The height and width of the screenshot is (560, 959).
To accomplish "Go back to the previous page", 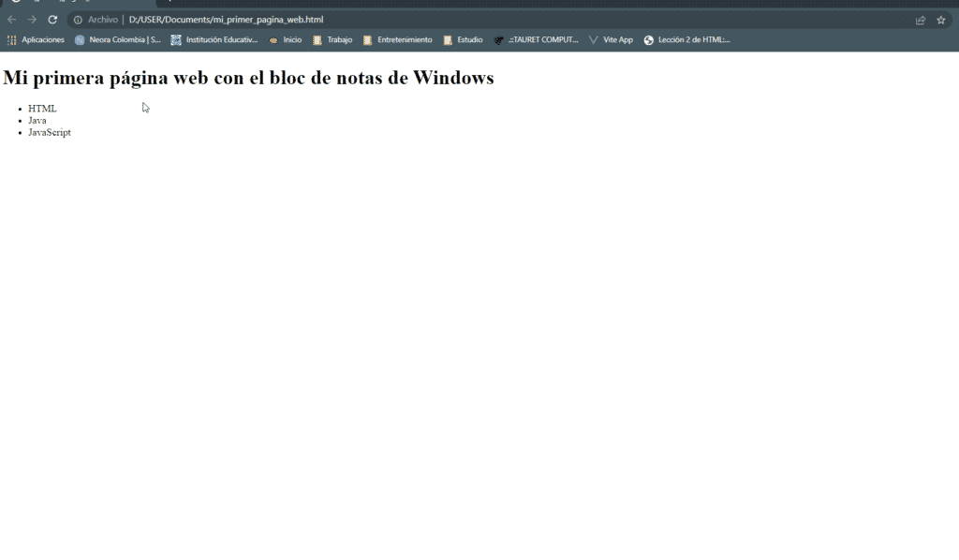I will click(x=11, y=19).
